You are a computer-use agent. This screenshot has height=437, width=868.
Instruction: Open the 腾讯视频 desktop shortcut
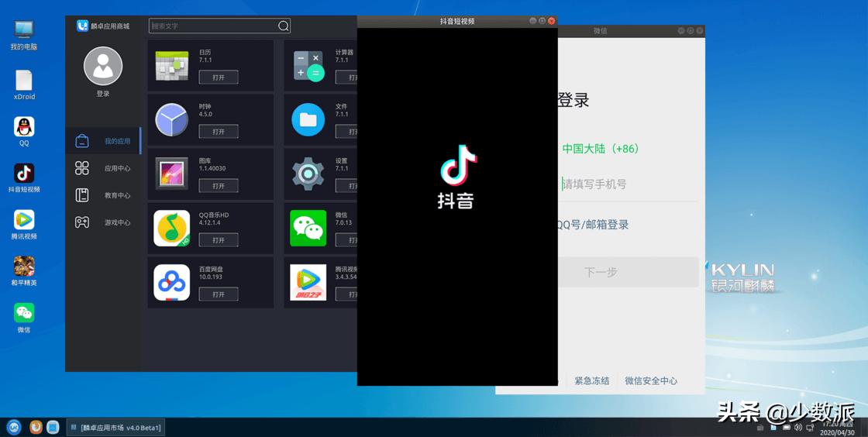point(24,221)
